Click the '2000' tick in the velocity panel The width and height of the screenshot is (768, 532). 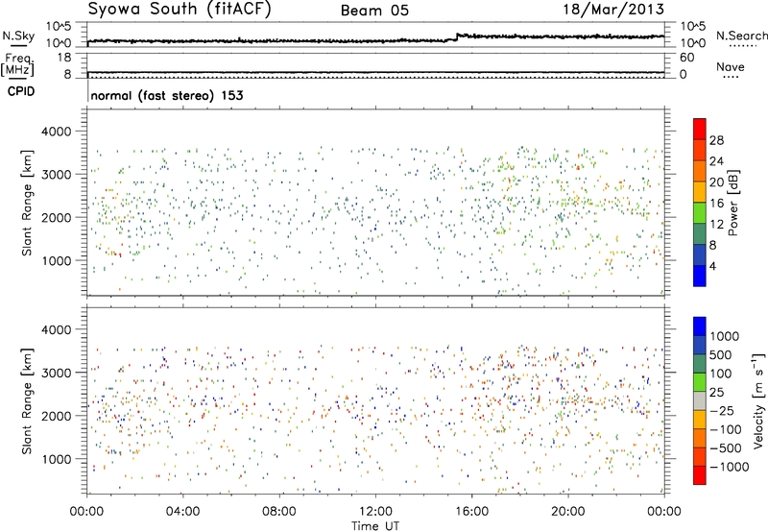(57, 416)
